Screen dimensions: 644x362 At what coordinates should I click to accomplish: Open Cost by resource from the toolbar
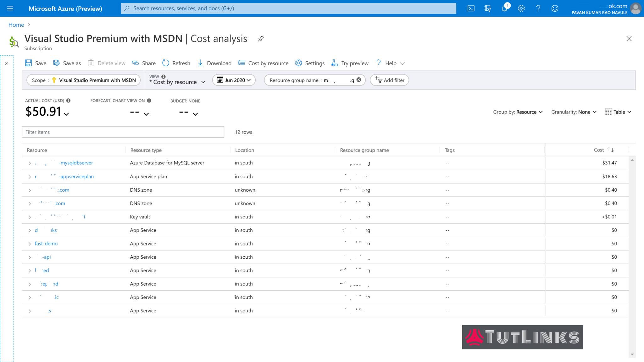tap(263, 63)
